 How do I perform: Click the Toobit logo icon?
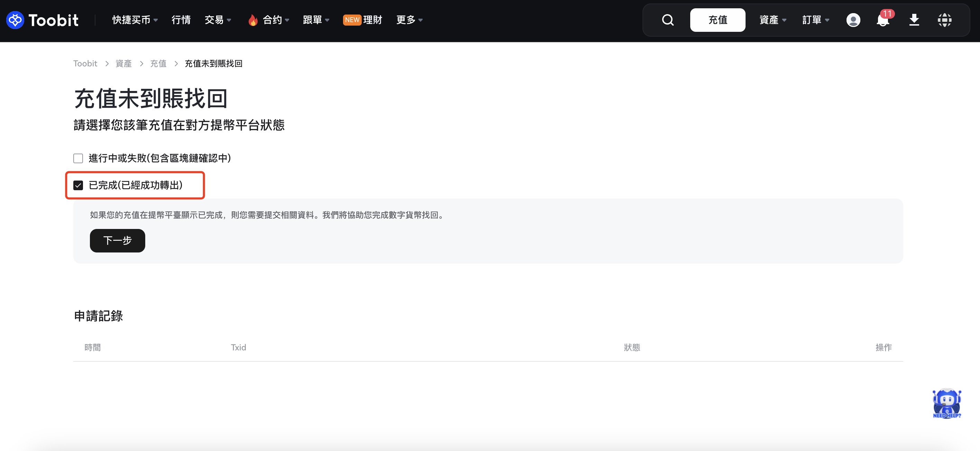15,20
